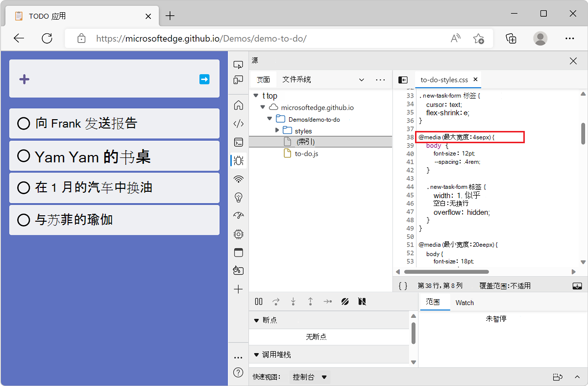Expand the styles folder
Viewport: 588px width, 386px height.
coord(277,130)
